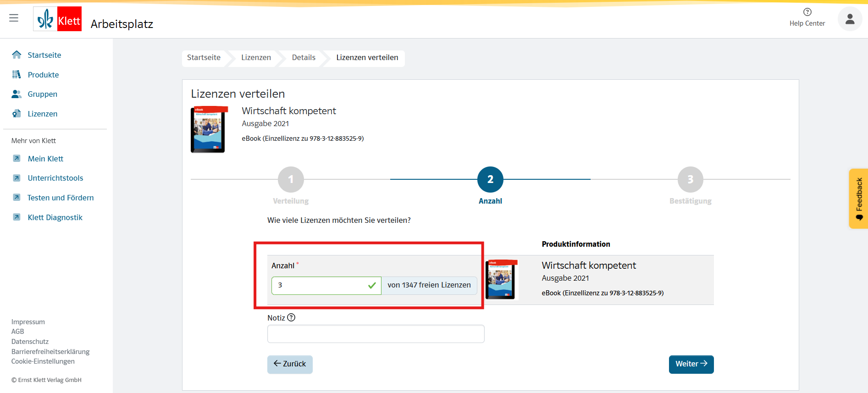This screenshot has width=868, height=393.
Task: Open Impressum footer link
Action: click(x=28, y=322)
